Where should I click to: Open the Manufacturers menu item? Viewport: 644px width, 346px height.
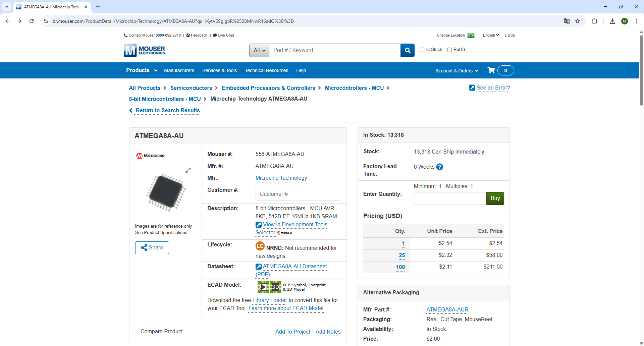tap(179, 70)
